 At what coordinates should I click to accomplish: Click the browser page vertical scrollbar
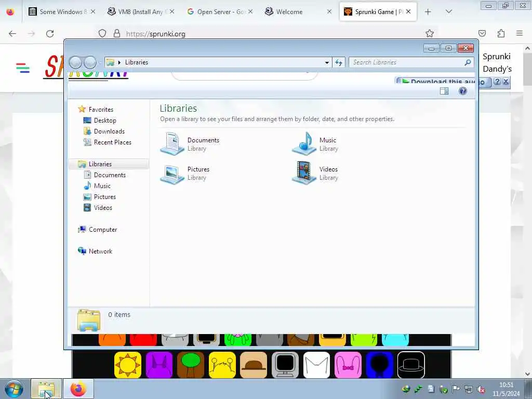(528, 210)
